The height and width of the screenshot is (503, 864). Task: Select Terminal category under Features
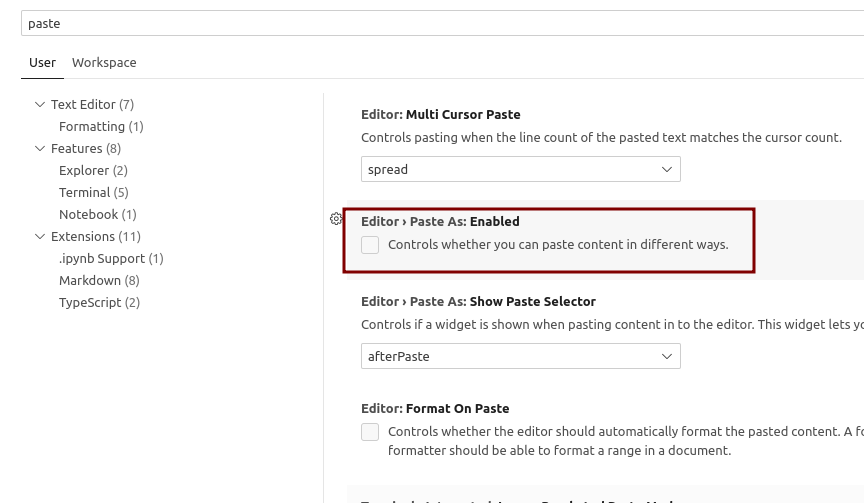[94, 193]
